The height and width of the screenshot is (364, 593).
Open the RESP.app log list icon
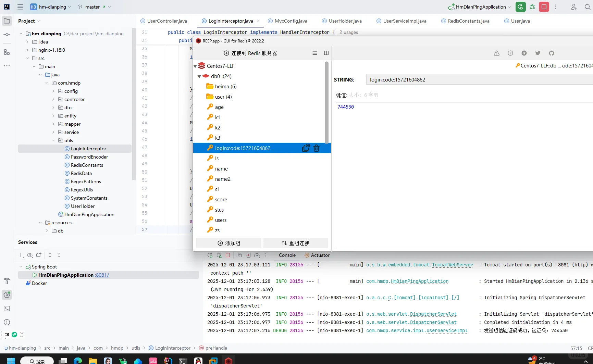coord(314,53)
